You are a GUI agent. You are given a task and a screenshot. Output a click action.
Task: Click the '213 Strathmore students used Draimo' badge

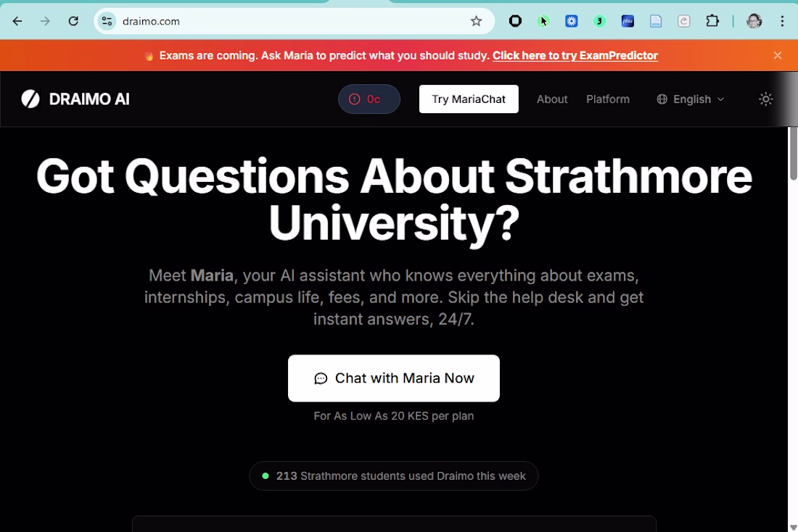click(x=394, y=476)
